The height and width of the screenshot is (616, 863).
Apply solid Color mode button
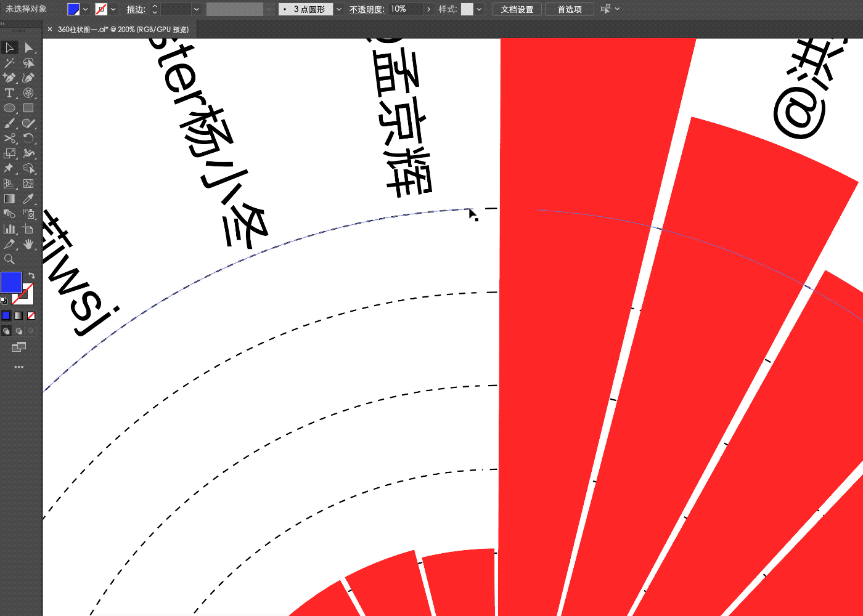click(6, 315)
